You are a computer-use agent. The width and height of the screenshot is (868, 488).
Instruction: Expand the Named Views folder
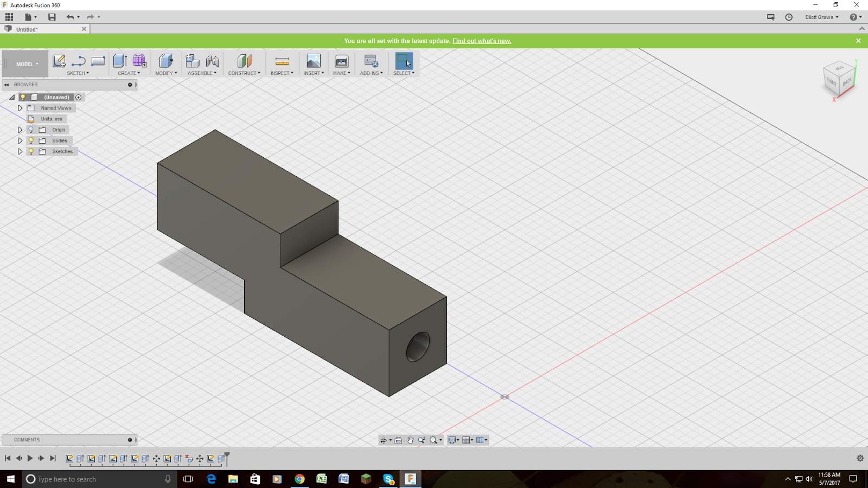click(x=20, y=108)
